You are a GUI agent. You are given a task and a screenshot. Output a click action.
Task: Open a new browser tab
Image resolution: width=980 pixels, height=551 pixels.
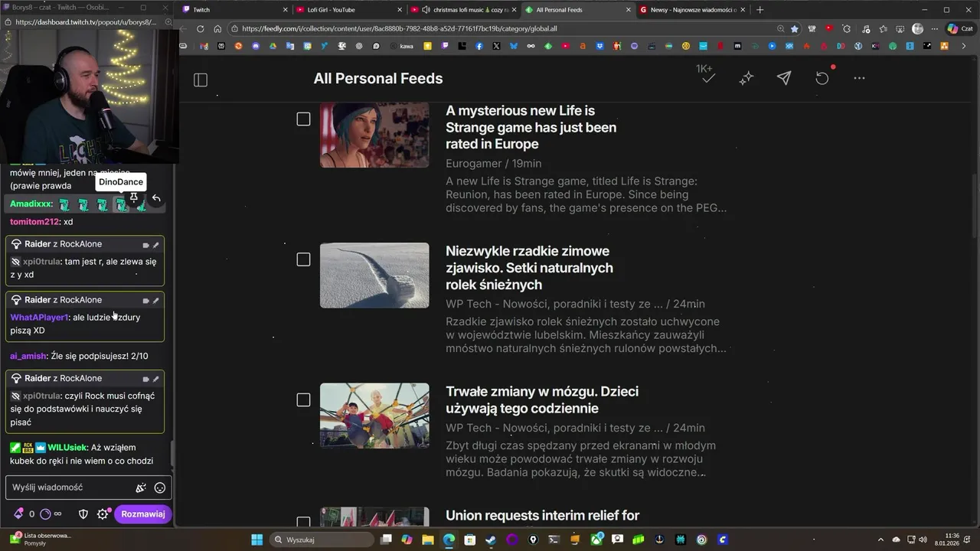point(759,10)
